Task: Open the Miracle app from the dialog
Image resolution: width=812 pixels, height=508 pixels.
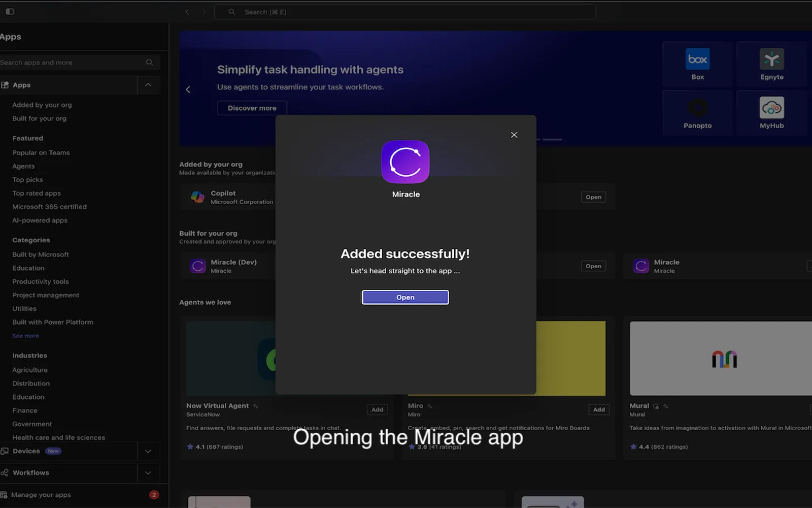Action: pyautogui.click(x=405, y=297)
